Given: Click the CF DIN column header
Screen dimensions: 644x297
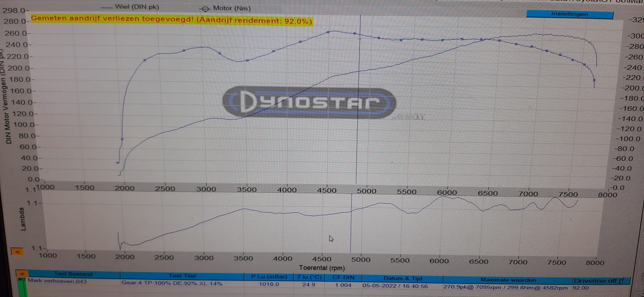Looking at the screenshot, I should click(x=343, y=277).
